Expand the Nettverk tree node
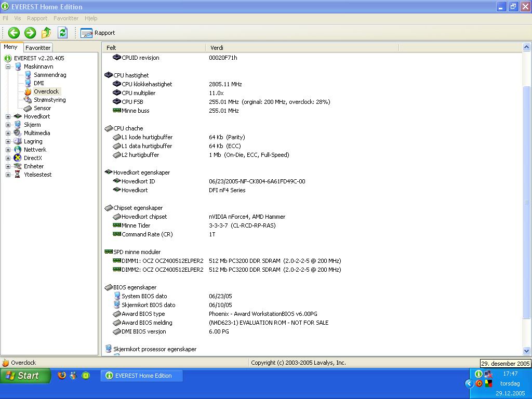The width and height of the screenshot is (532, 399). click(8, 150)
